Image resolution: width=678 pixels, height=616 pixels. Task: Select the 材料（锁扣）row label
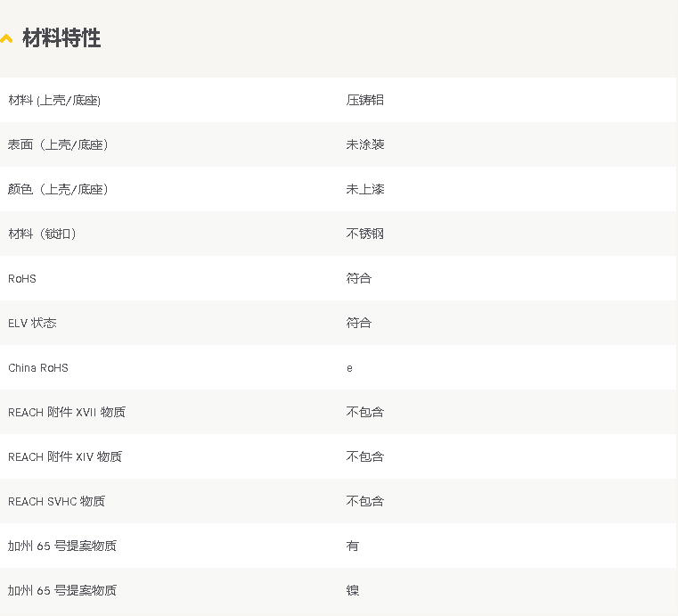tap(43, 234)
